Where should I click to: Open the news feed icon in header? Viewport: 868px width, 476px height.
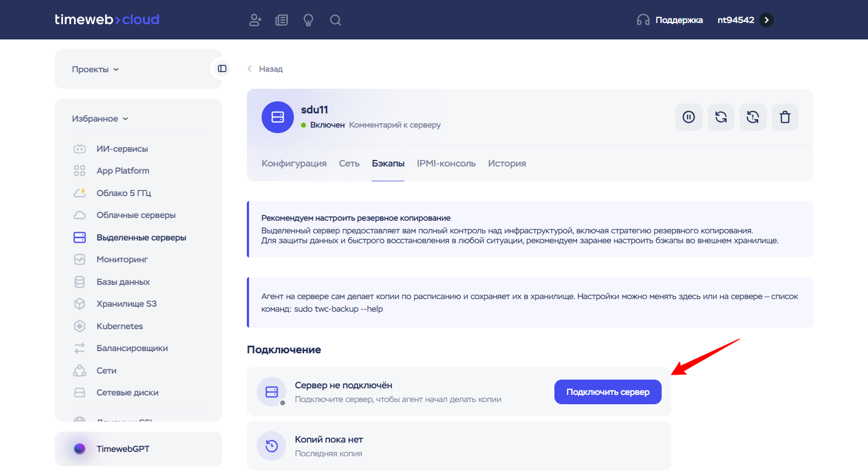282,20
